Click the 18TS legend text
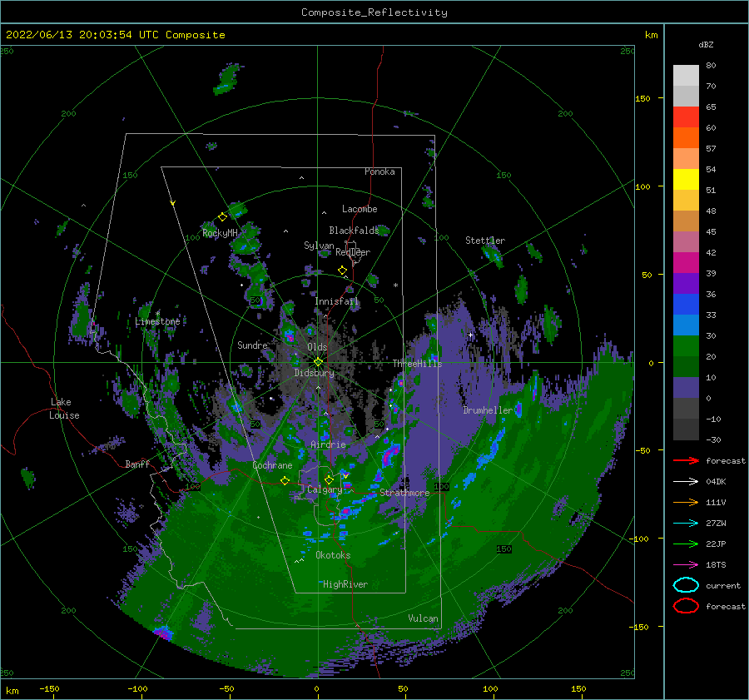 (x=716, y=565)
